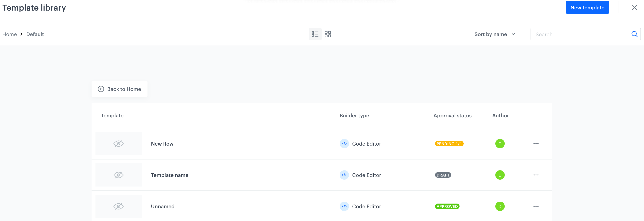Click the three-dot menu for Unnamed

click(536, 206)
